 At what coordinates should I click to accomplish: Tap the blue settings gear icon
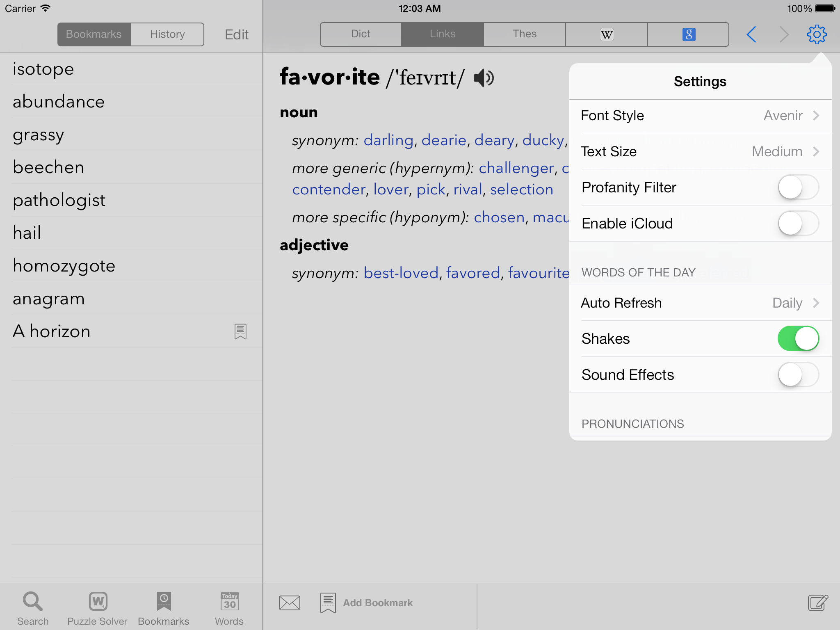817,34
